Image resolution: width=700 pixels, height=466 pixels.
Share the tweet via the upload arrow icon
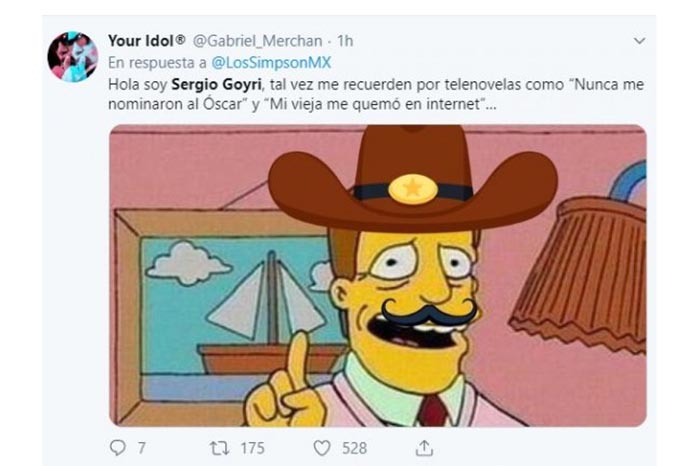[424, 448]
